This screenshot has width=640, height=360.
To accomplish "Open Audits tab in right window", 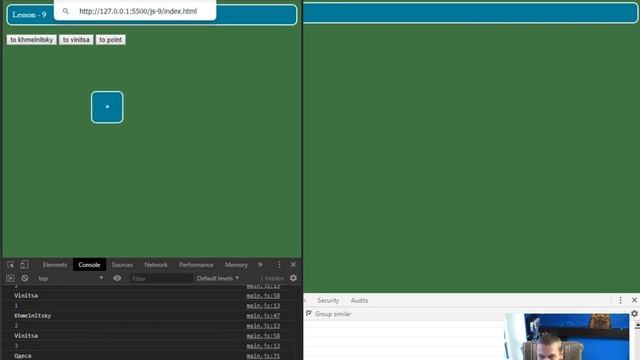I will pyautogui.click(x=359, y=300).
